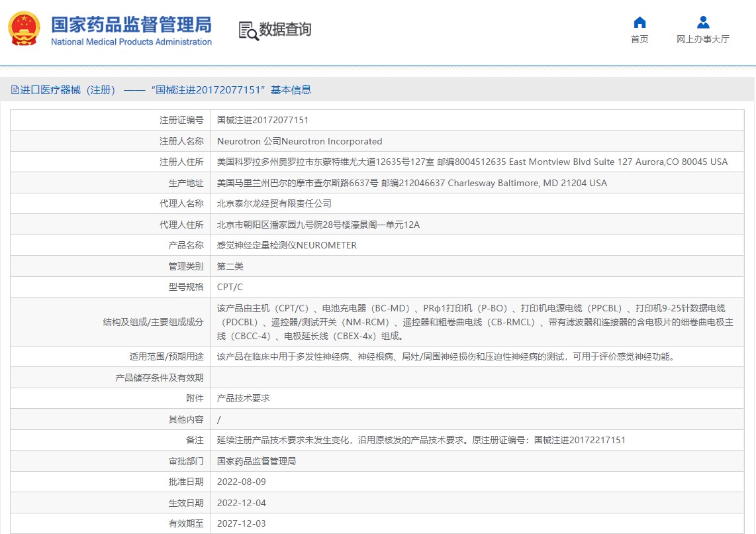756x534 pixels.
Task: Click the 网上办事大厅 user icon
Action: tap(703, 23)
